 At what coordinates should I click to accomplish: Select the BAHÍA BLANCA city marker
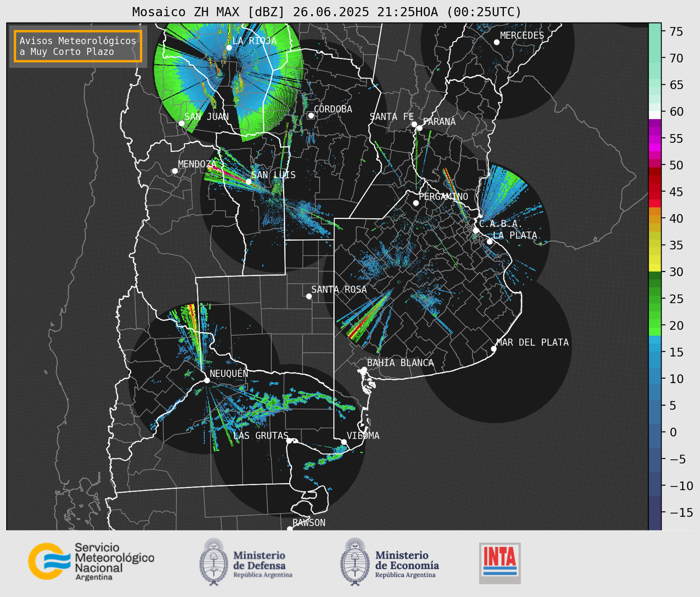click(364, 369)
